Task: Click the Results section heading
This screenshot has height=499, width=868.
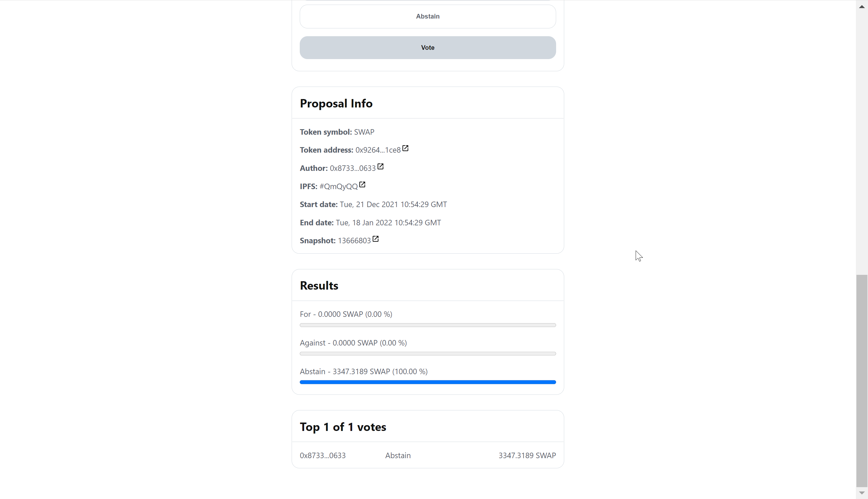Action: (x=319, y=286)
